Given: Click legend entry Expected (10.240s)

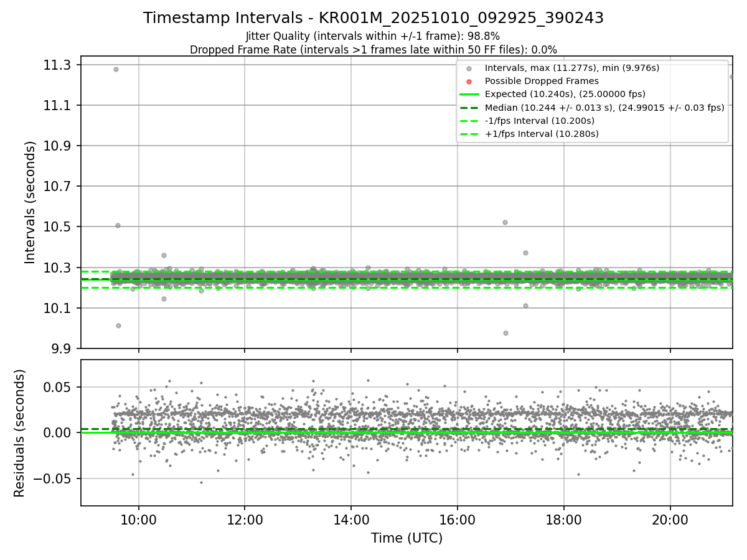Looking at the screenshot, I should 565,94.
